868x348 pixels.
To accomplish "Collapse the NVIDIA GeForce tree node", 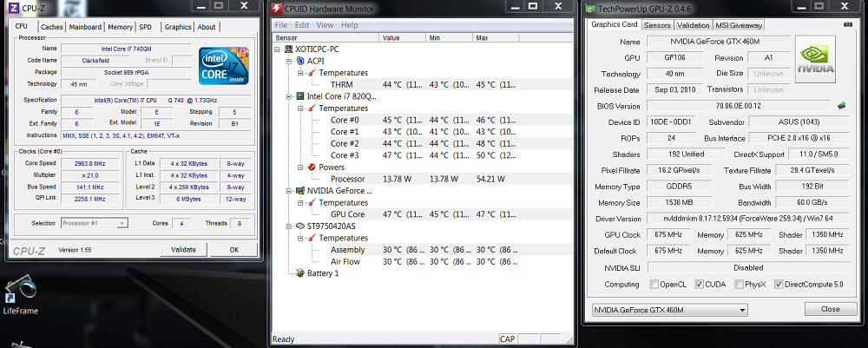I will (x=289, y=191).
